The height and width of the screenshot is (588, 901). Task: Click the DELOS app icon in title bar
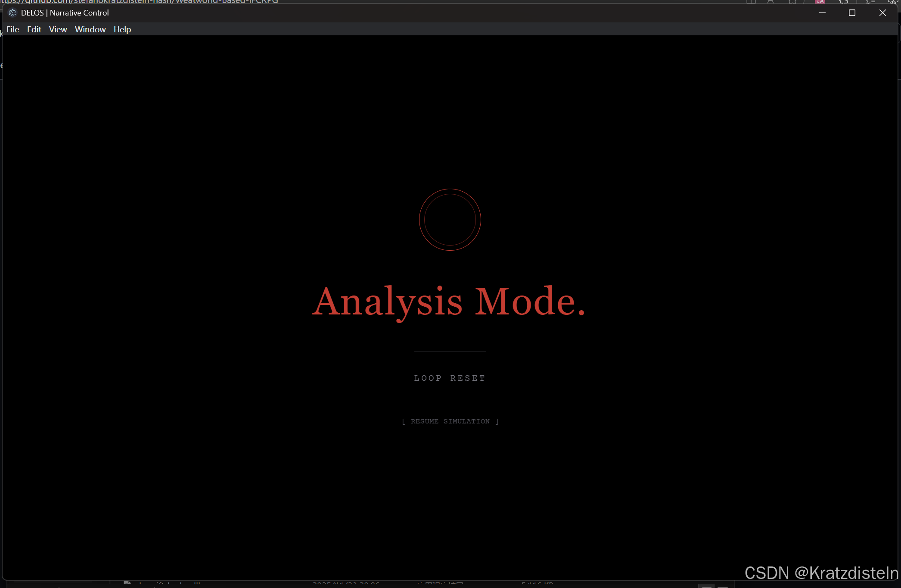point(12,12)
